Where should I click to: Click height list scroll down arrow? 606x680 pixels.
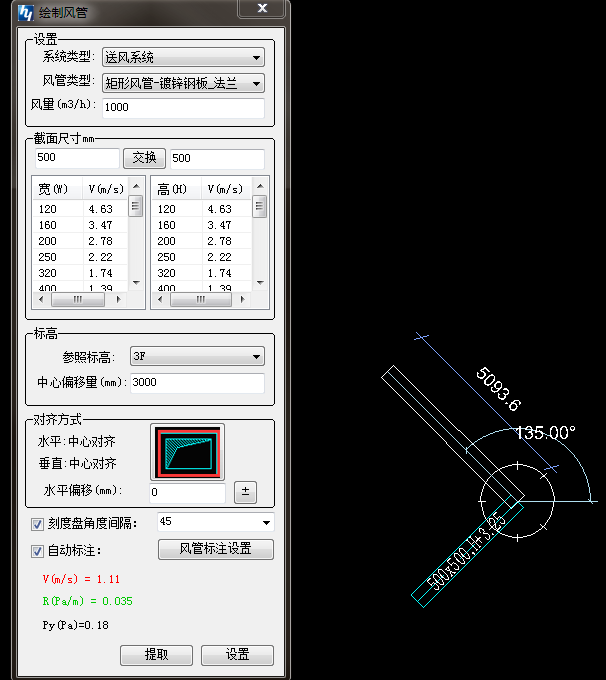coord(260,283)
